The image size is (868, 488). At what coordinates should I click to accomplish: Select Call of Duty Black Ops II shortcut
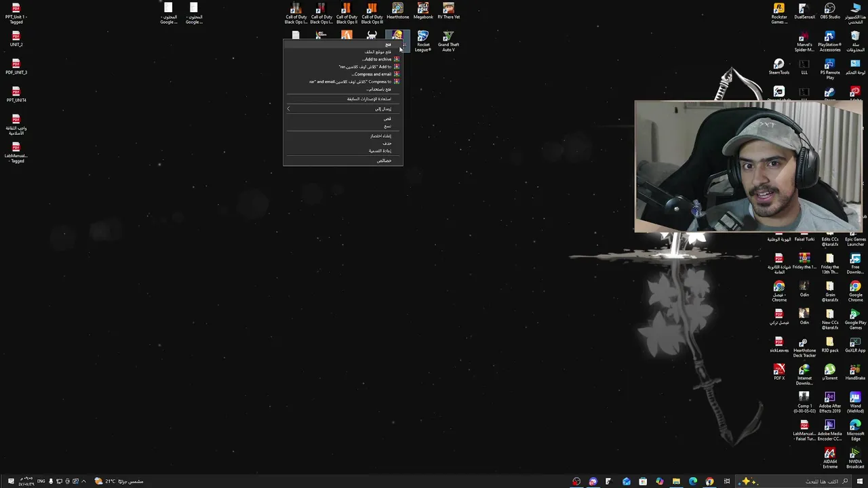347,14
